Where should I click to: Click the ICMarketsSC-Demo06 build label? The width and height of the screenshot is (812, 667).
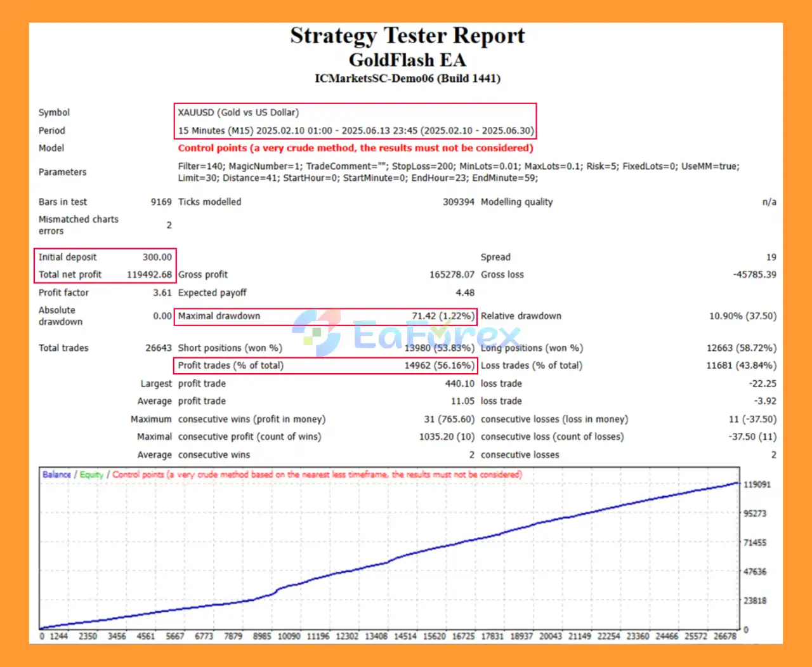tap(408, 78)
